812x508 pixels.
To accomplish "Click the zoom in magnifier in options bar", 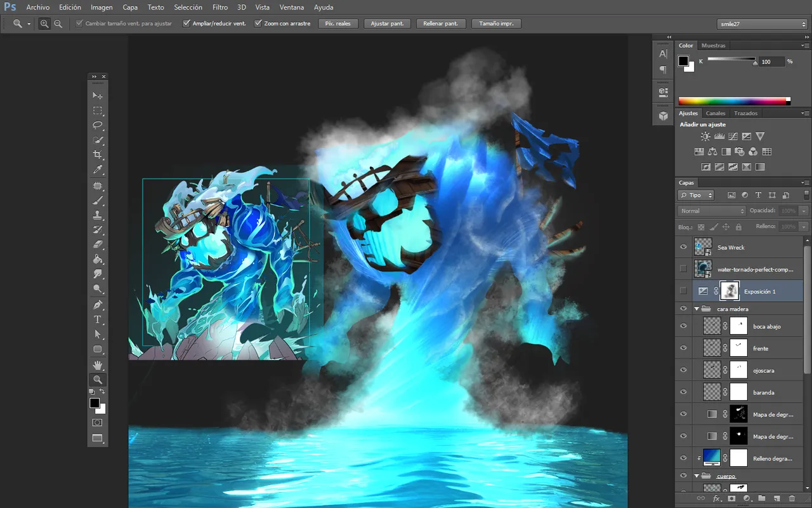I will pyautogui.click(x=44, y=23).
